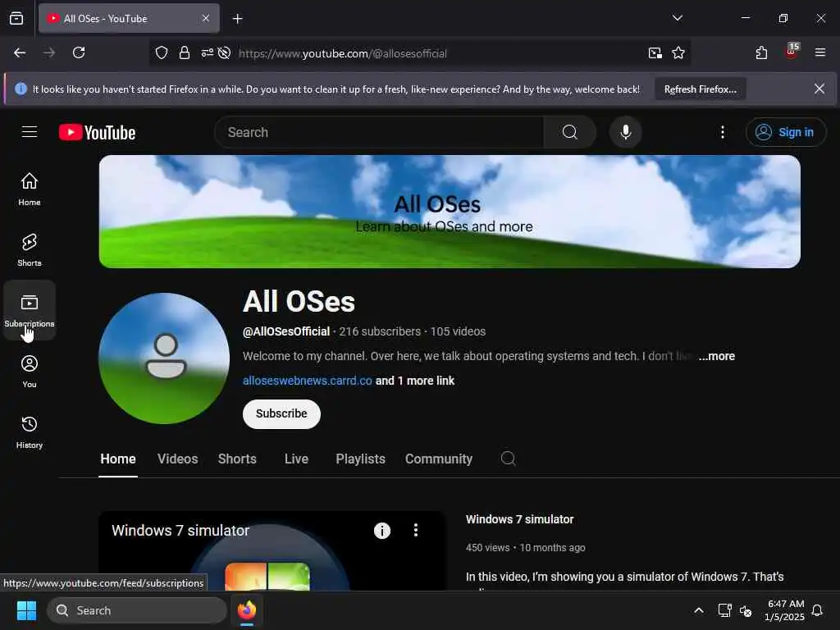Click the muted volume tray icon

coord(745,610)
